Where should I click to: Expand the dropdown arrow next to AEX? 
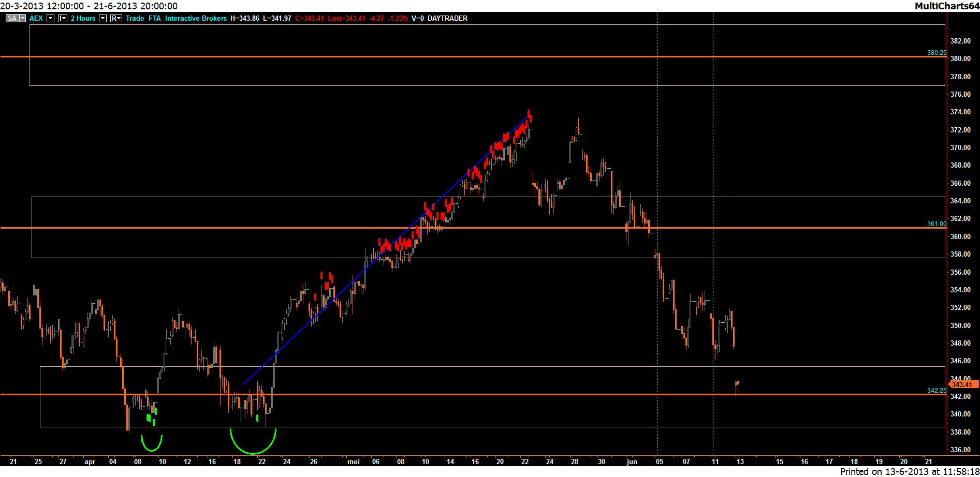50,18
